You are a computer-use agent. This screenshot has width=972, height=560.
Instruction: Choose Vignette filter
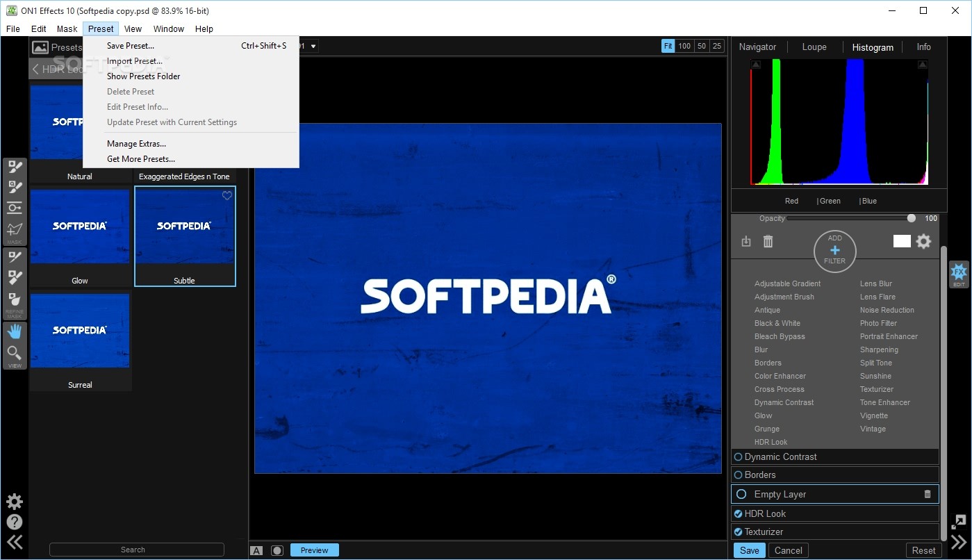coord(874,415)
